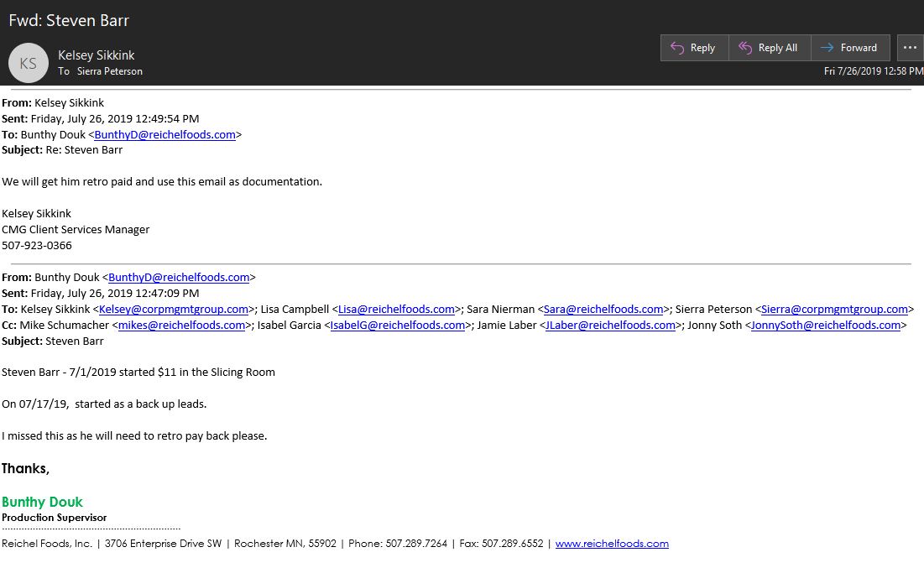924x568 pixels.
Task: Click IsabelG@reichelfoods.com email link
Action: click(x=398, y=325)
